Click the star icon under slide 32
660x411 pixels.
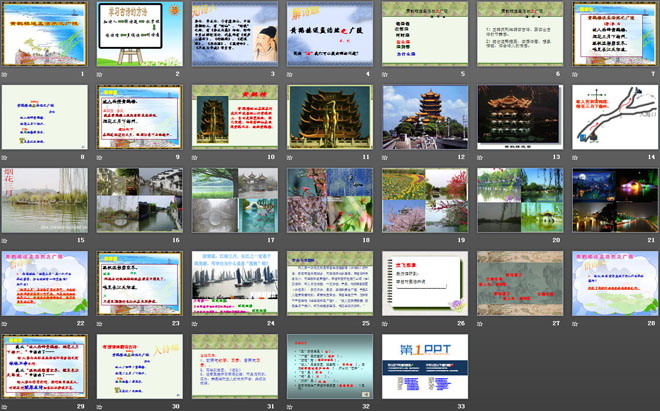coord(290,405)
